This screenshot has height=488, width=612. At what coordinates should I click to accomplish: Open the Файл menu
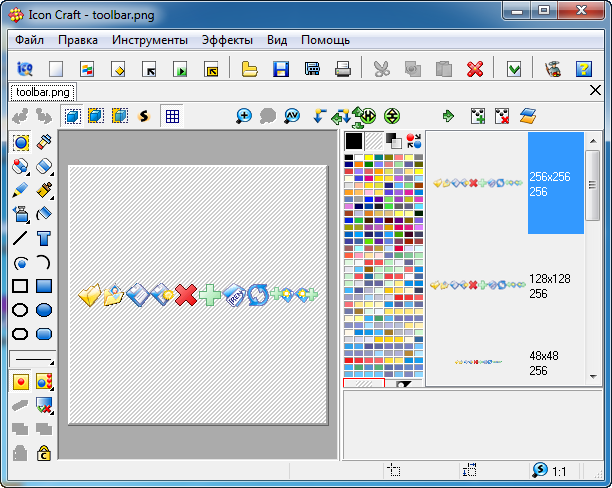[29, 40]
